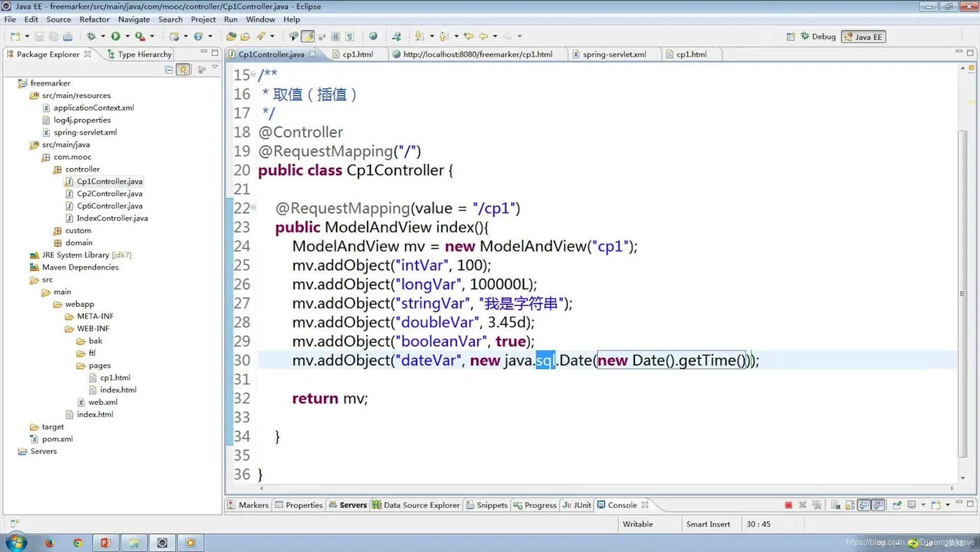Maximize the Console view panel
This screenshot has width=980, height=552.
click(970, 504)
